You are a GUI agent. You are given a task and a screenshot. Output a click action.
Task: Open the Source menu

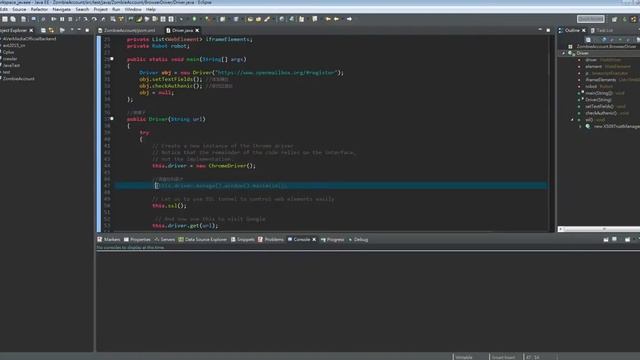point(19,9)
